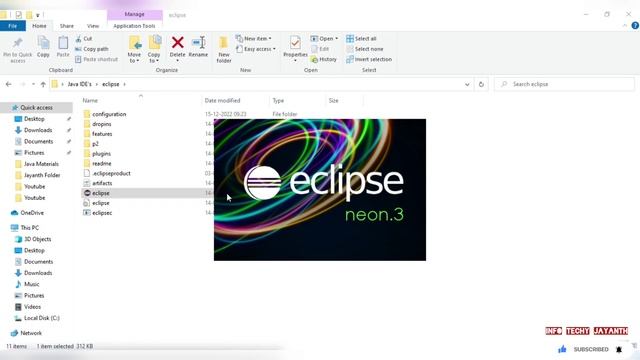Select the eclipsec file
The height and width of the screenshot is (360, 640).
[x=98, y=213]
